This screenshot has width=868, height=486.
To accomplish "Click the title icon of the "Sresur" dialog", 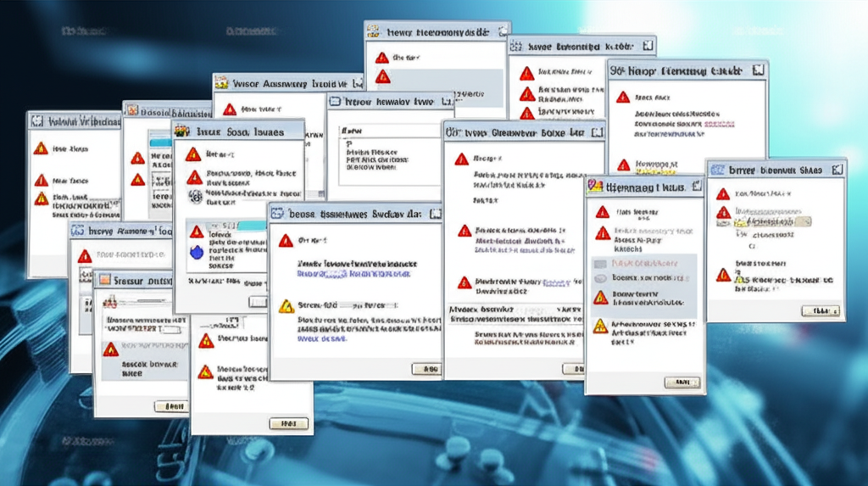I will point(103,281).
